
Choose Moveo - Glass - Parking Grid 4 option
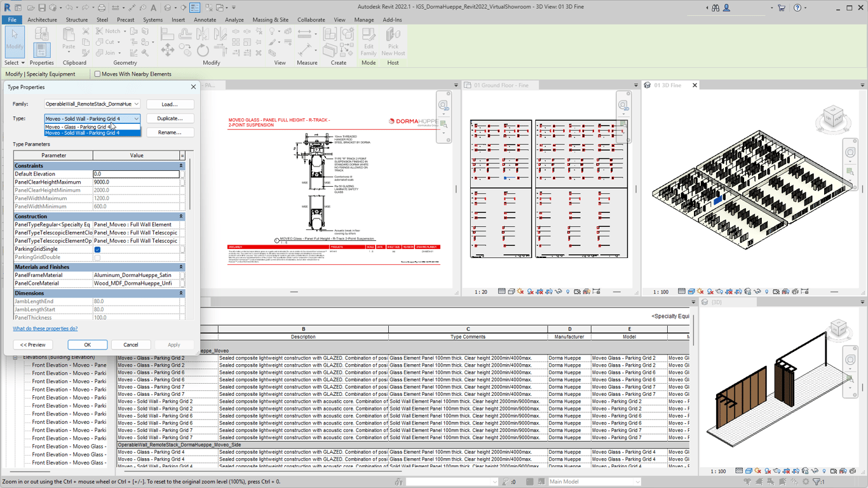coord(78,127)
